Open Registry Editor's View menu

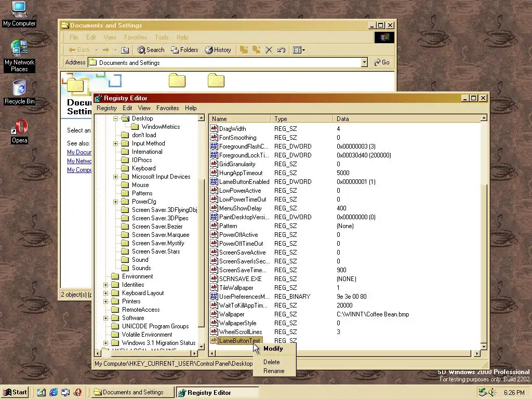pyautogui.click(x=144, y=108)
